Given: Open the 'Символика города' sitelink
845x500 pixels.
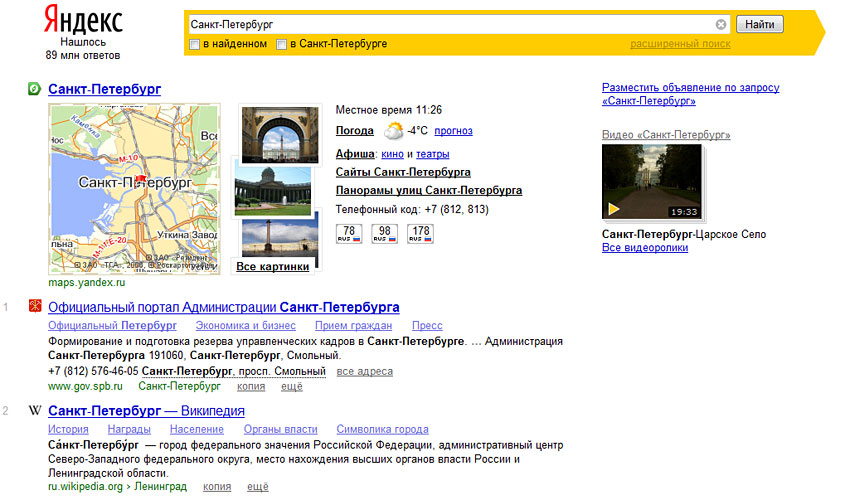Looking at the screenshot, I should point(383,429).
